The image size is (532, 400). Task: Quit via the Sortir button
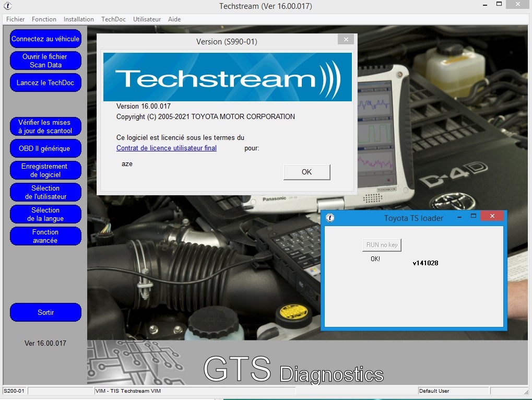click(45, 312)
